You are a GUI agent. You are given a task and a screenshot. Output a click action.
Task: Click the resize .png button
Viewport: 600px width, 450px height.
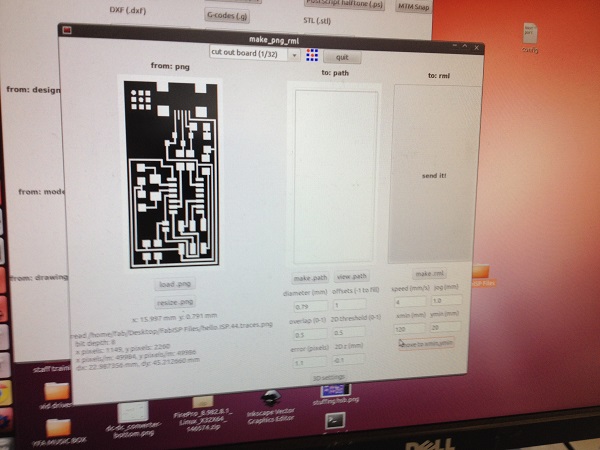[175, 302]
